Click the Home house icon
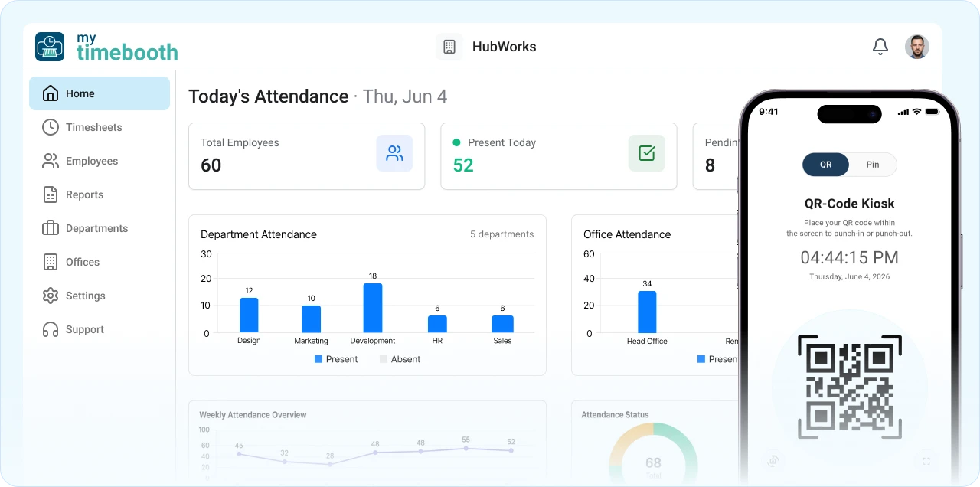The height and width of the screenshot is (487, 980). [51, 93]
